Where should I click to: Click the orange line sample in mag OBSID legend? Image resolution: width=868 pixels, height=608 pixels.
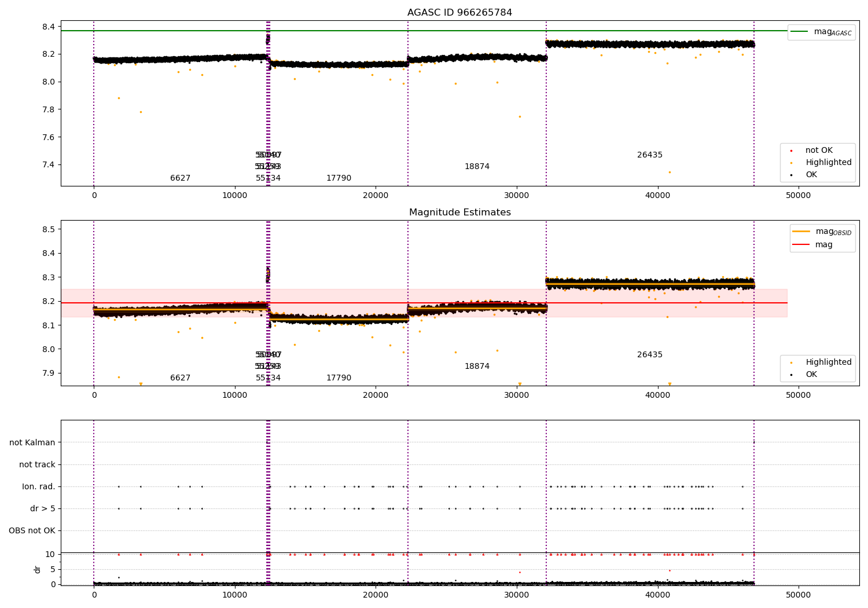tap(801, 231)
